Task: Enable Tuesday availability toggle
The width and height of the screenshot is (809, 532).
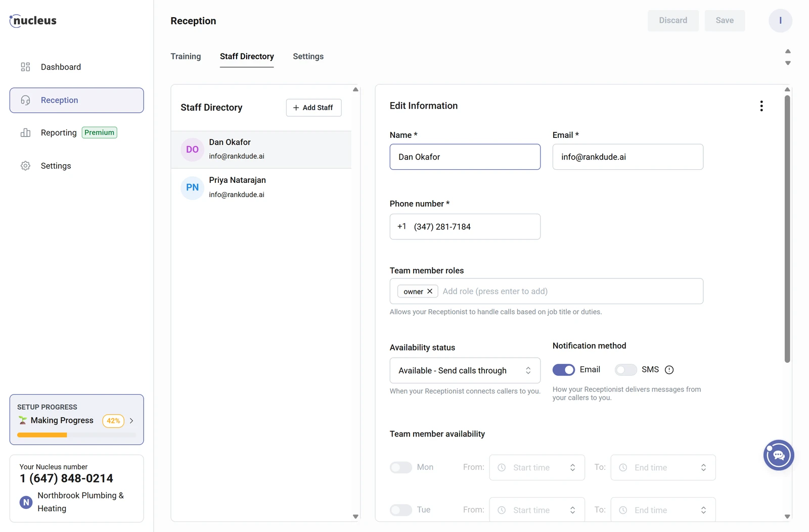Action: tap(401, 510)
